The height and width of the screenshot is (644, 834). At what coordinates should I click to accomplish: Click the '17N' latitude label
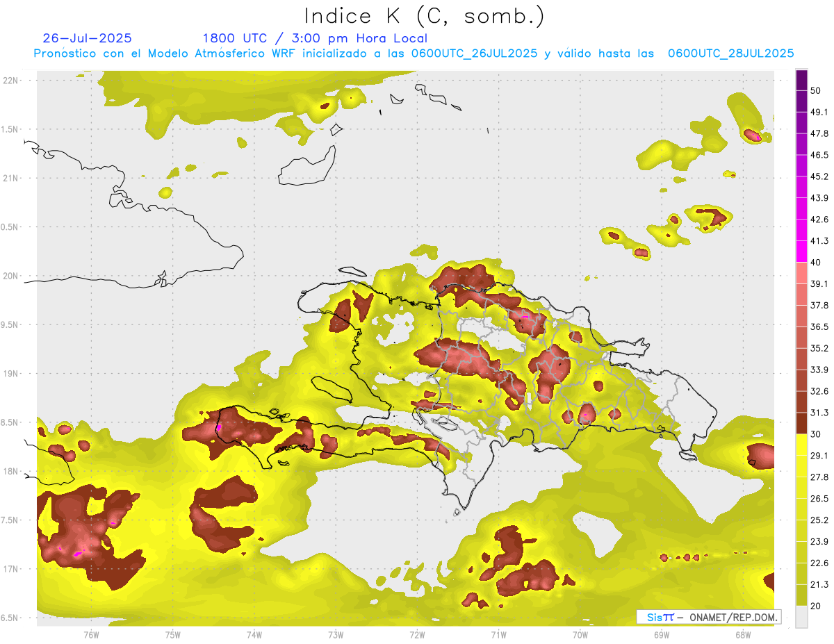click(x=12, y=569)
